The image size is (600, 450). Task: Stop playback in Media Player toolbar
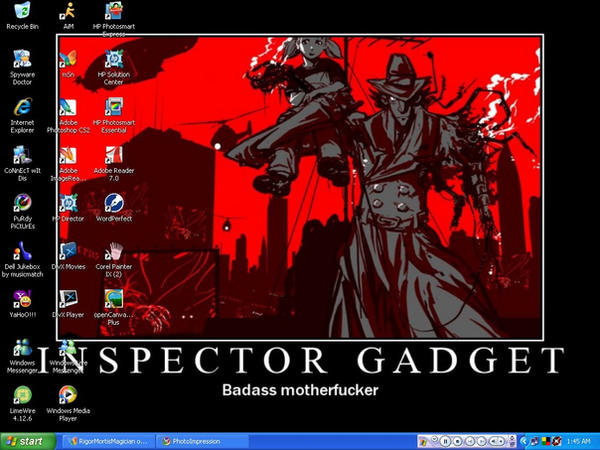458,441
